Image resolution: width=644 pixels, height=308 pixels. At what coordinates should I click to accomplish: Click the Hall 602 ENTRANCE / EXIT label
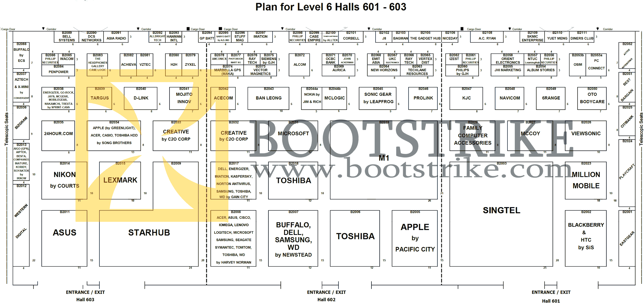point(326,296)
